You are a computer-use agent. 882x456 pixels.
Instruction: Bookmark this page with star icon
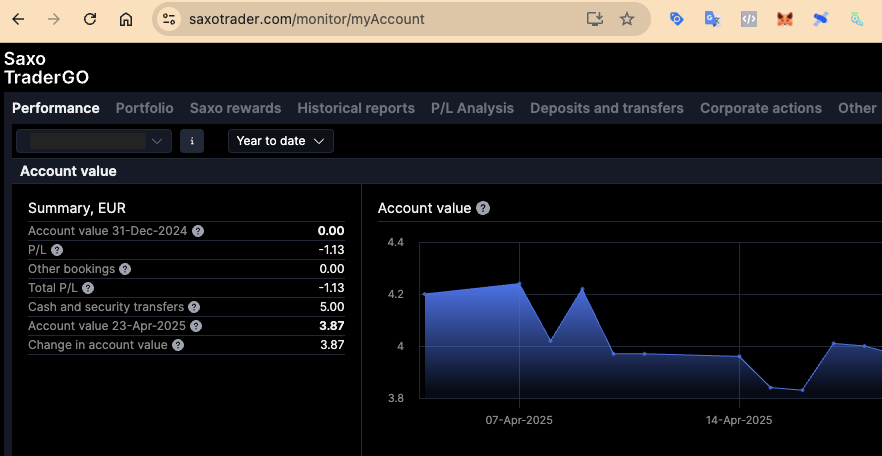pyautogui.click(x=627, y=19)
